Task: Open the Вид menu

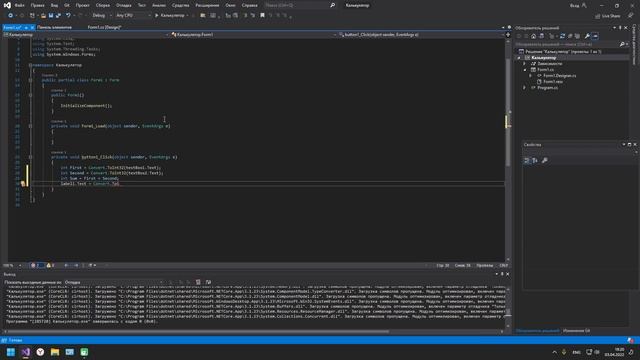Action: [x=54, y=5]
